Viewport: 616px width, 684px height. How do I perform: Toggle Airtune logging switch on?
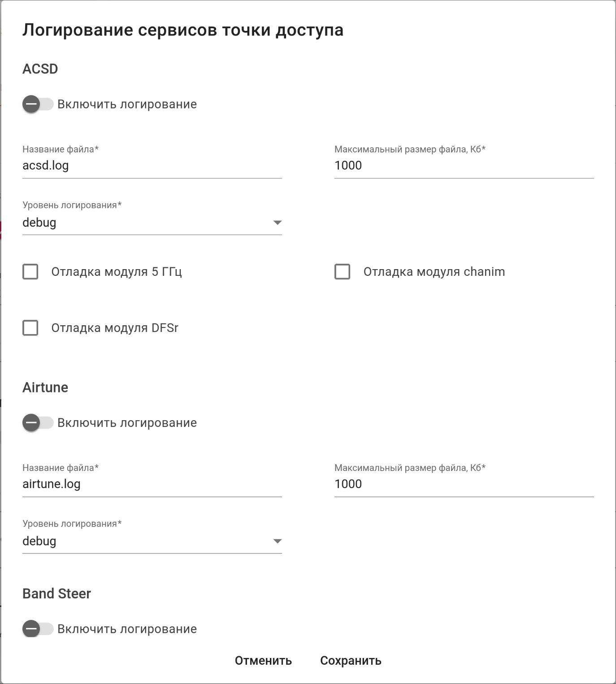tap(38, 423)
